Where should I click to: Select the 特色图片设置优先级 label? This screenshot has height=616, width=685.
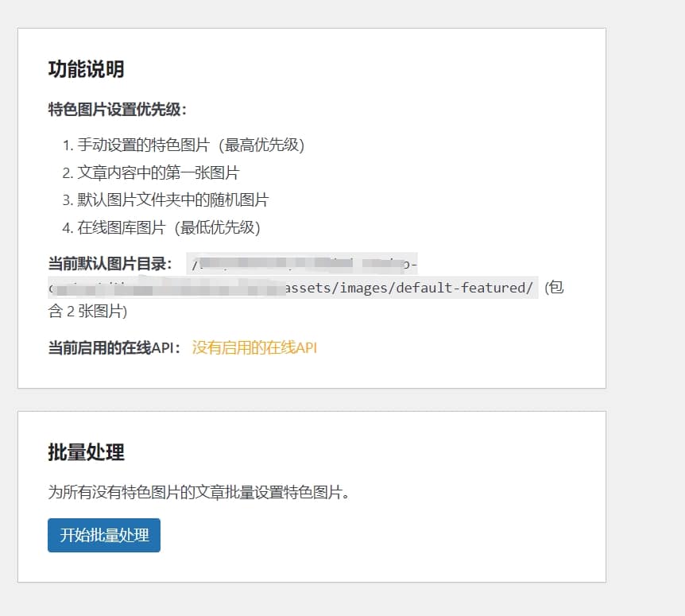coord(117,110)
